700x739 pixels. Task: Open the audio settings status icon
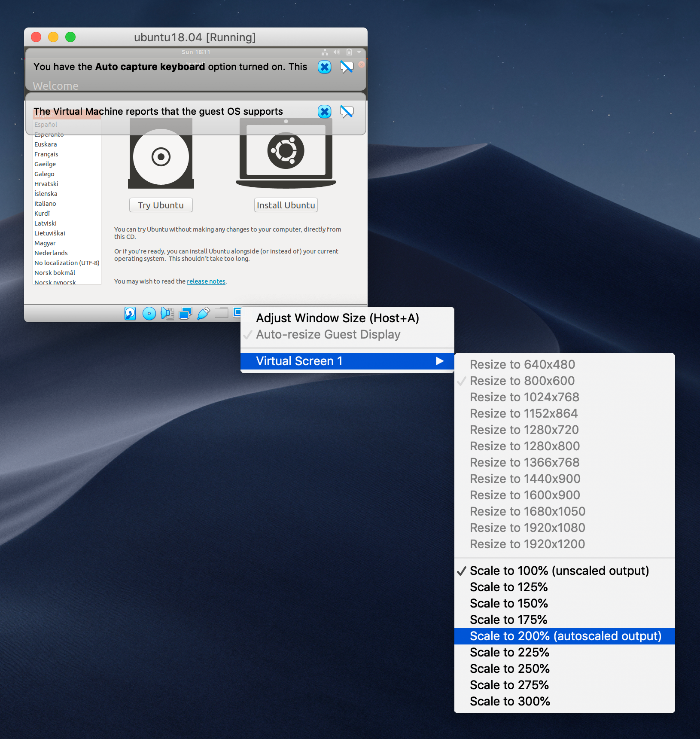(x=167, y=313)
